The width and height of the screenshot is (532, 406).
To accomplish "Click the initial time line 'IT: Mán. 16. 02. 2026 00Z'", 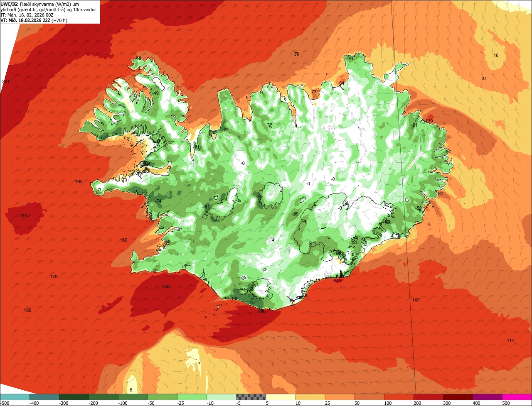I will click(x=27, y=15).
